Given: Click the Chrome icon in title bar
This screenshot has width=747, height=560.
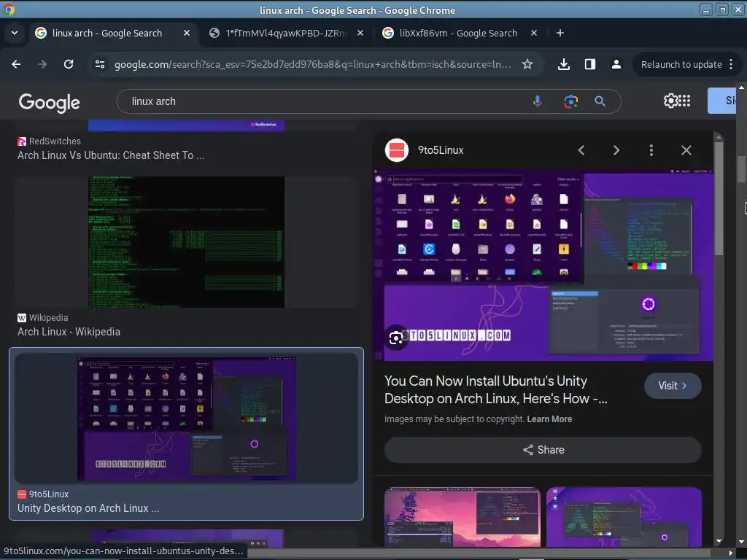Looking at the screenshot, I should coord(9,9).
